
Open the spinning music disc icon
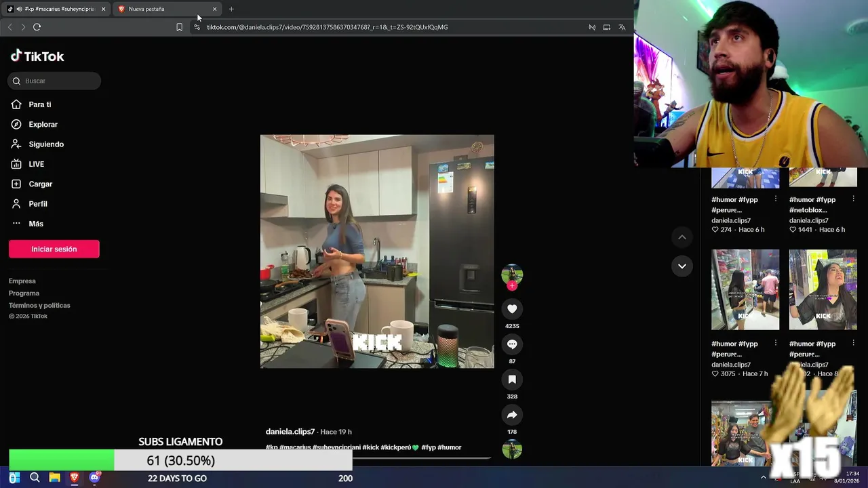(x=512, y=449)
